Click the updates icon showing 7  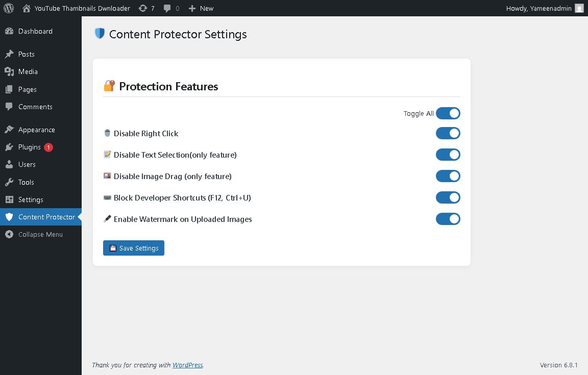[143, 8]
